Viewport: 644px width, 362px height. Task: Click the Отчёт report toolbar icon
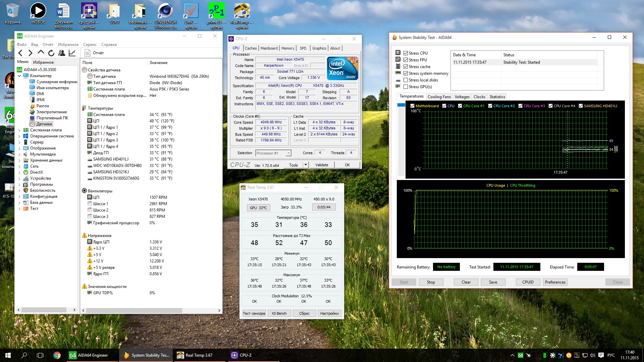click(87, 53)
